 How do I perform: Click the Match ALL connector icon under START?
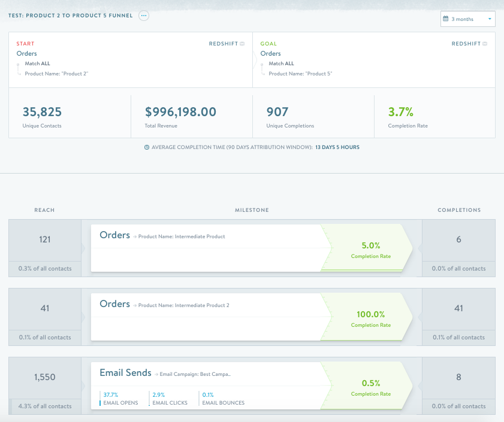[x=19, y=69]
